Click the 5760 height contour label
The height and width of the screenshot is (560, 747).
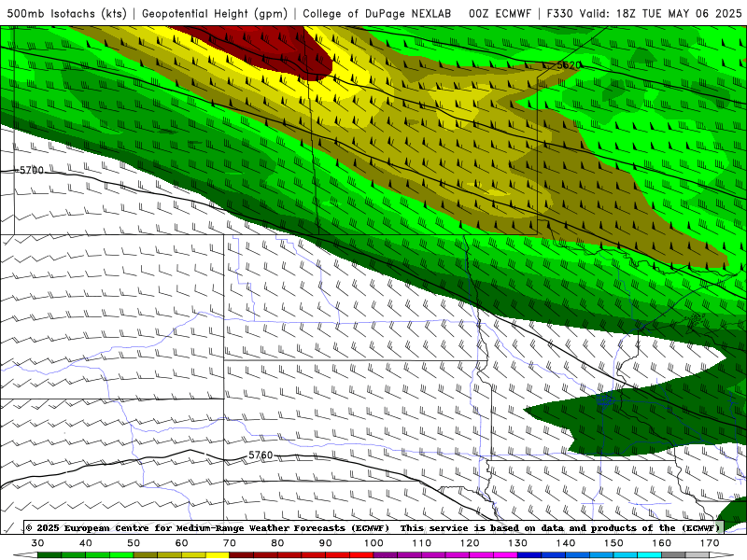click(x=261, y=455)
